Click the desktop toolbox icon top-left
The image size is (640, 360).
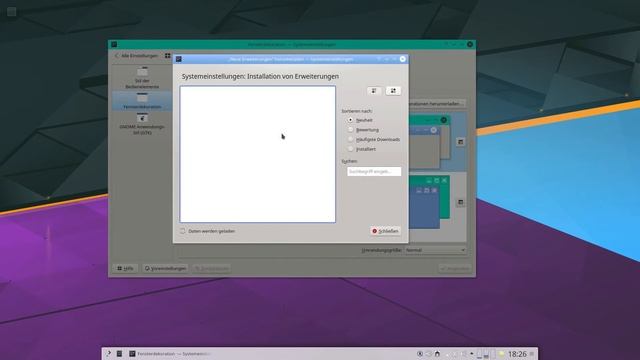pos(11,12)
